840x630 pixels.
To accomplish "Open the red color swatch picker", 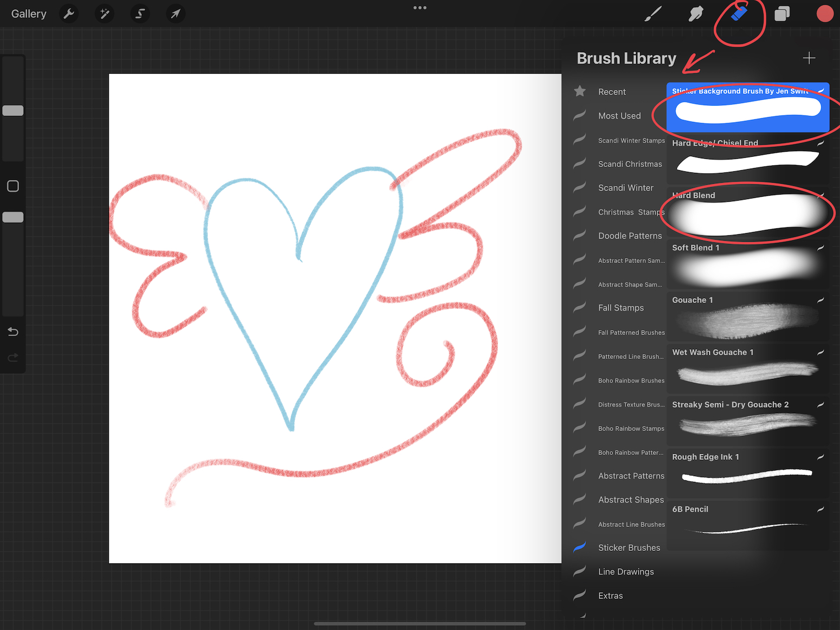I will [x=825, y=14].
